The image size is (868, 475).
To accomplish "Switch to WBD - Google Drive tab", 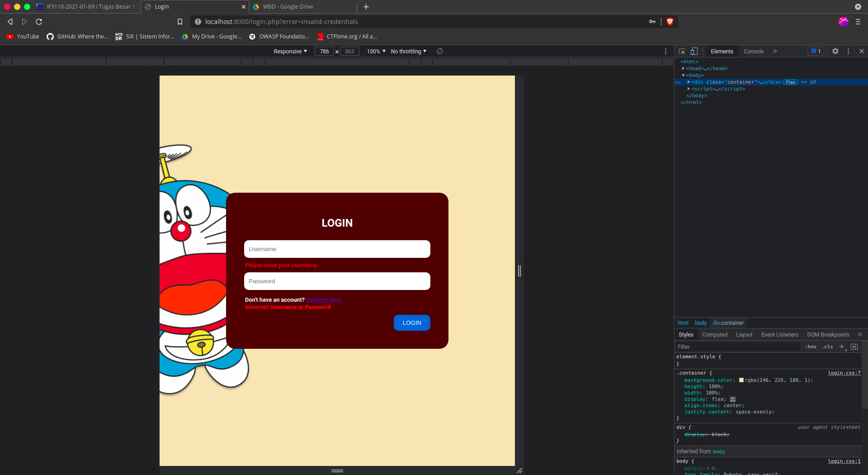I will [x=302, y=7].
